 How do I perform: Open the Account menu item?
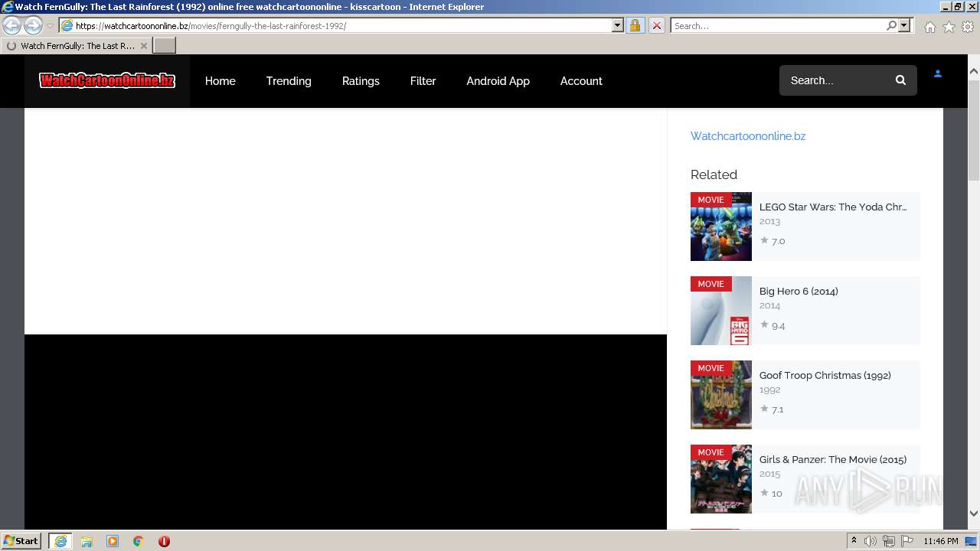[x=581, y=81]
